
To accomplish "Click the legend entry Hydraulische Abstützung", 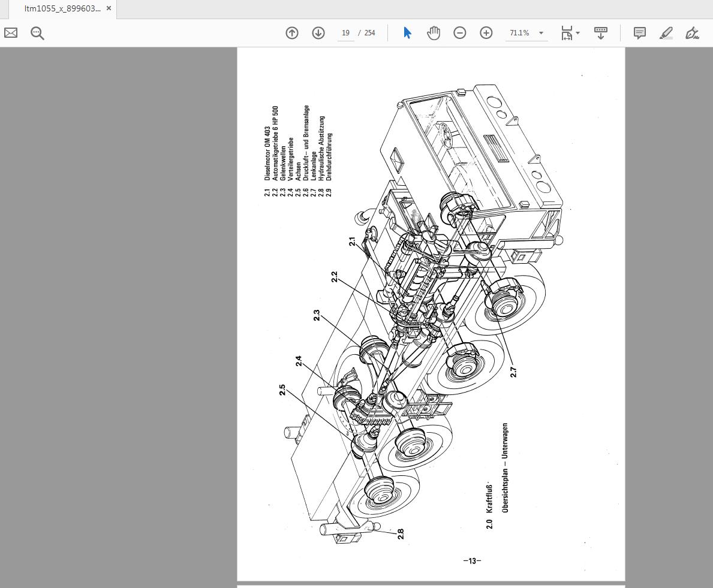I will (321, 148).
